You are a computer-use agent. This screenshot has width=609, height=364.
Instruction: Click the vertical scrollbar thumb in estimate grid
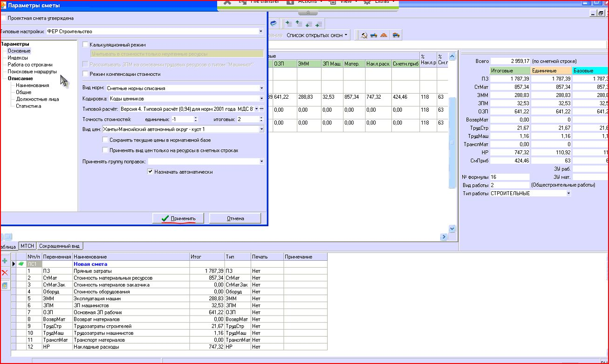[x=452, y=142]
